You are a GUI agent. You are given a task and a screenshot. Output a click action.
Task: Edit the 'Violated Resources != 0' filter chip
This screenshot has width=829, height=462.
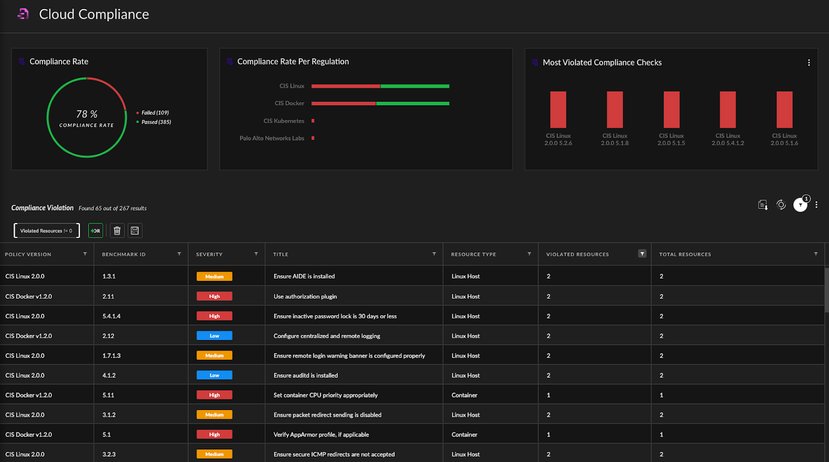46,230
